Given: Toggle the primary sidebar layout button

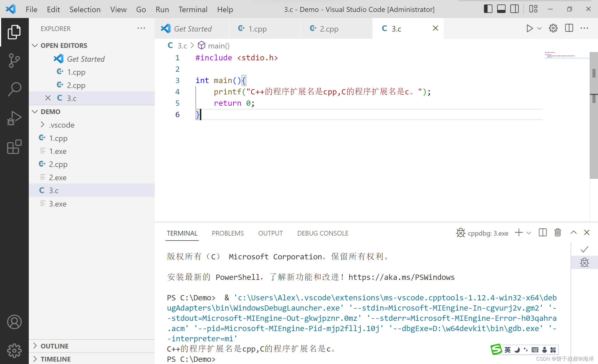Looking at the screenshot, I should click(488, 9).
